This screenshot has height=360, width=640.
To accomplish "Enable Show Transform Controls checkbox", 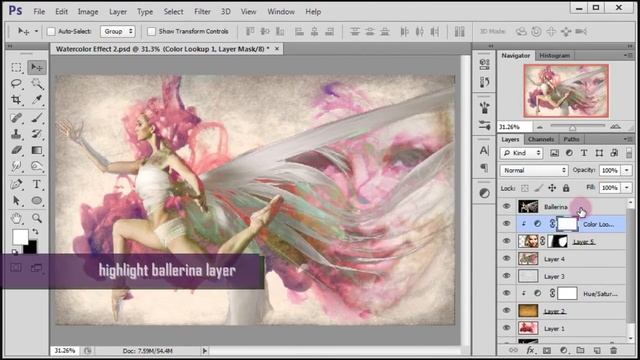I will (151, 31).
